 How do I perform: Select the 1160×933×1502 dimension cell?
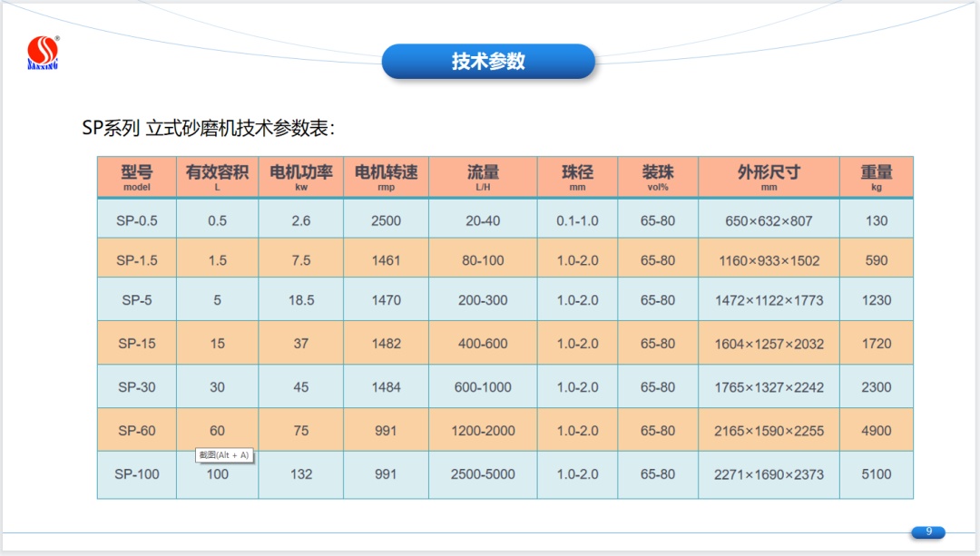769,260
